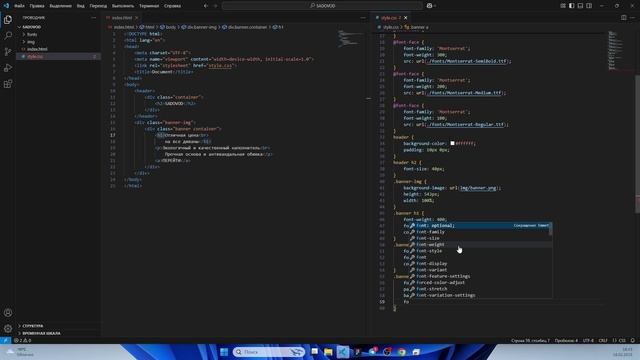Open the errors and warnings status item

[x=23, y=340]
